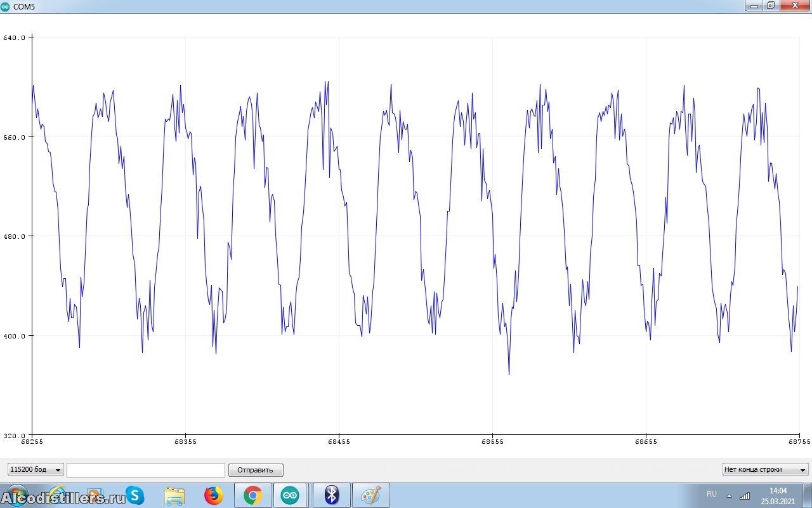The height and width of the screenshot is (508, 812).
Task: Open the file explorer folder taskbar icon
Action: [x=174, y=495]
